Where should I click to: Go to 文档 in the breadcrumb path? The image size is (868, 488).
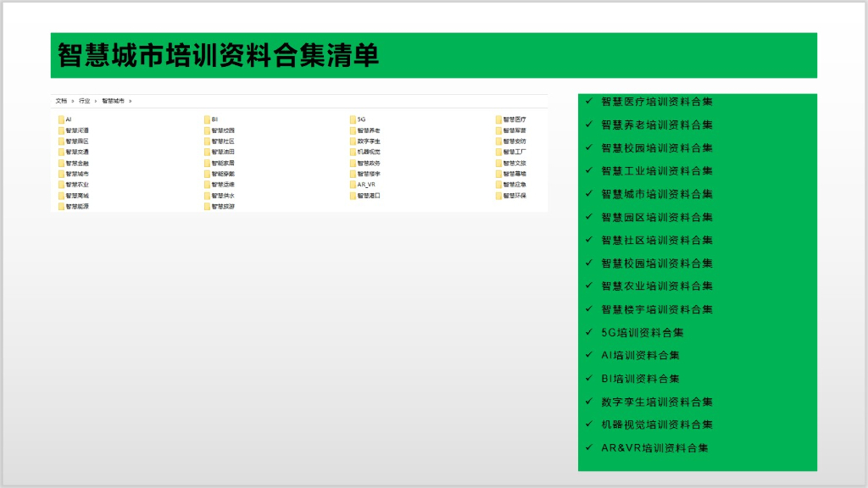click(x=61, y=101)
